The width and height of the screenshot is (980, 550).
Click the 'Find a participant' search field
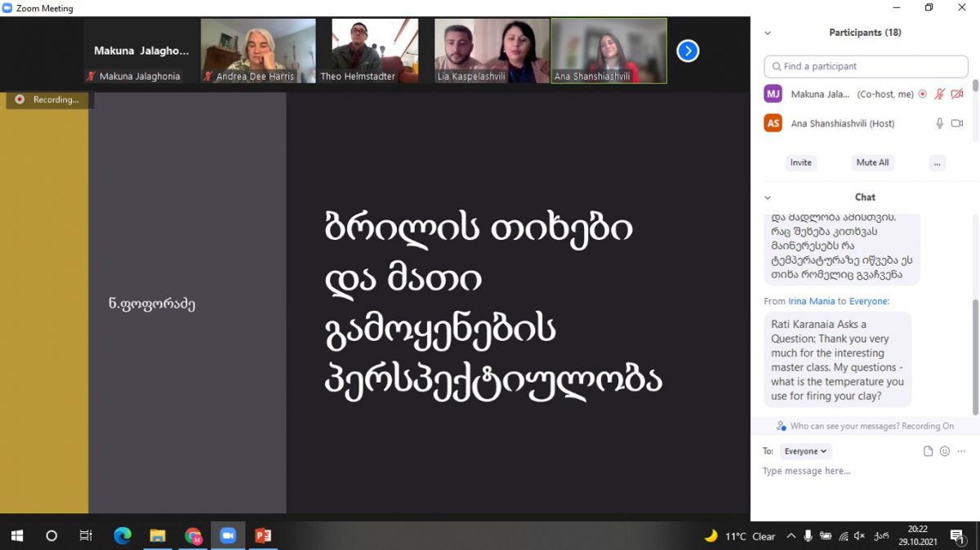[866, 66]
